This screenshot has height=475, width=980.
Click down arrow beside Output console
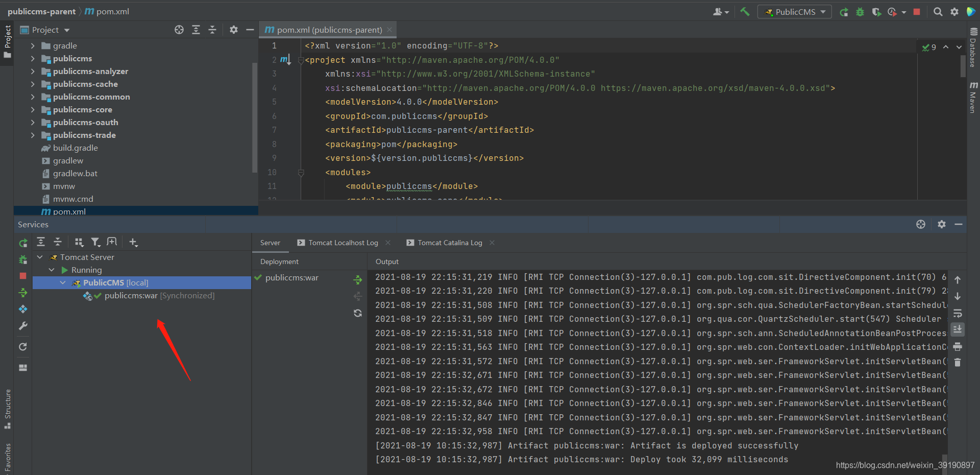tap(958, 296)
